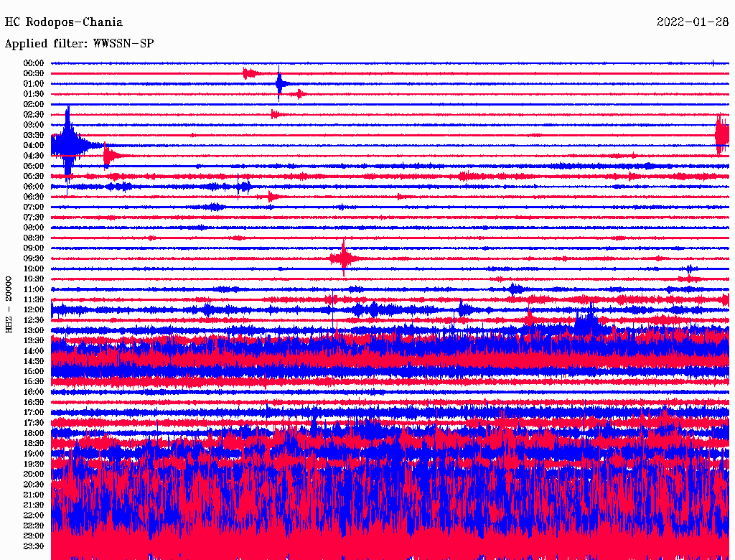
Task: Select the 00:00 time label
Action: (x=34, y=63)
